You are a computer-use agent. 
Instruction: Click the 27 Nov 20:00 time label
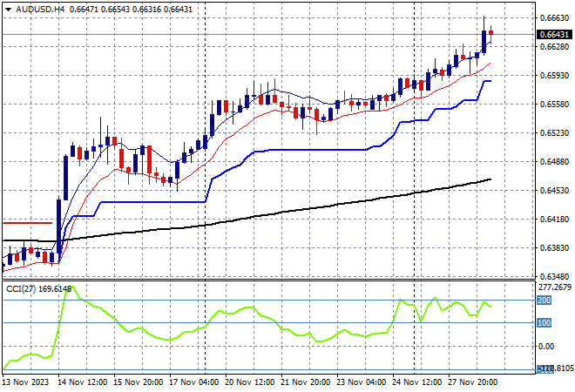472,382
